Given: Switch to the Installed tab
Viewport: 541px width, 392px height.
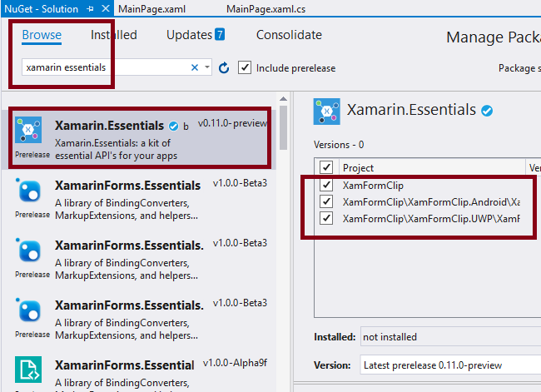Looking at the screenshot, I should [x=113, y=35].
